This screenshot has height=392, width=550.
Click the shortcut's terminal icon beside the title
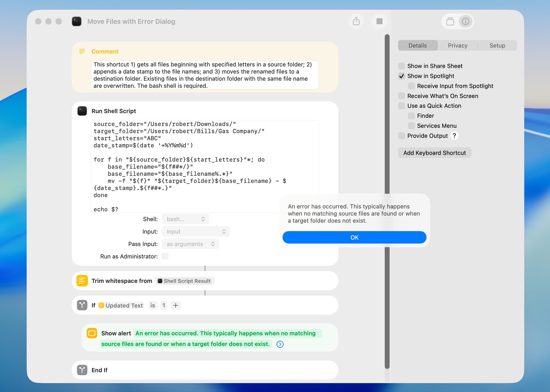(76, 21)
